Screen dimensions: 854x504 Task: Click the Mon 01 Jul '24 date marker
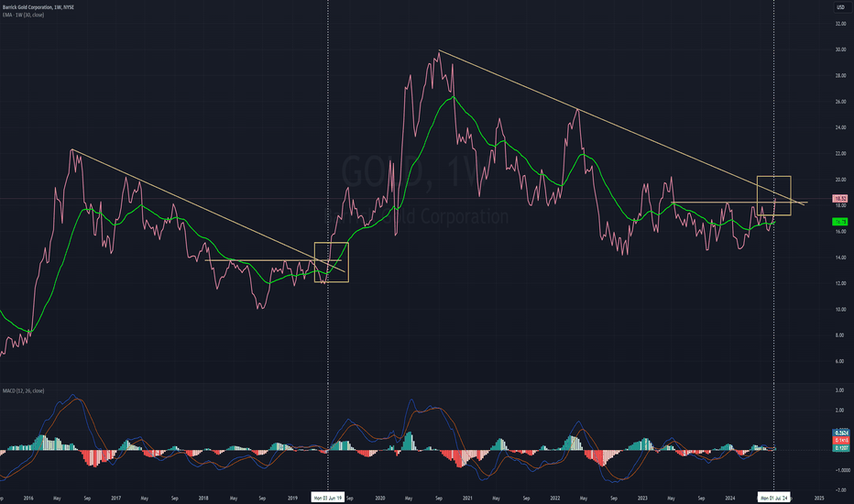(774, 498)
